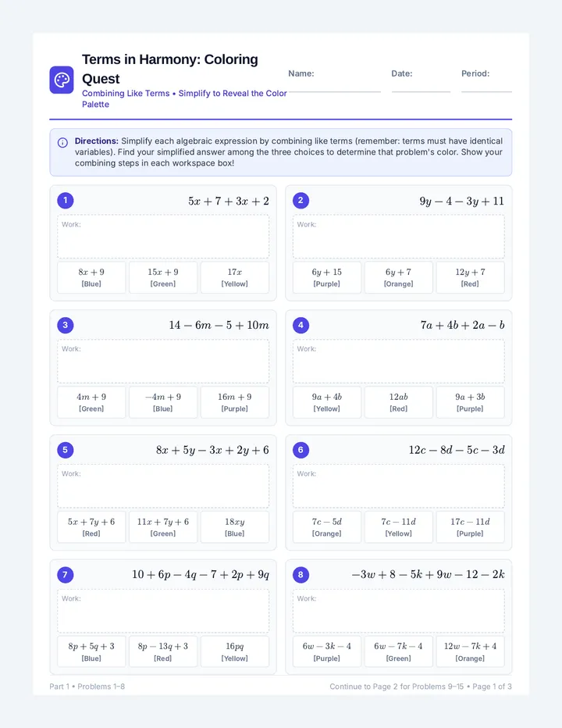Screen dimensions: 562x728
Task: Select the 7c − 11d Yellow answer
Action: click(x=399, y=527)
